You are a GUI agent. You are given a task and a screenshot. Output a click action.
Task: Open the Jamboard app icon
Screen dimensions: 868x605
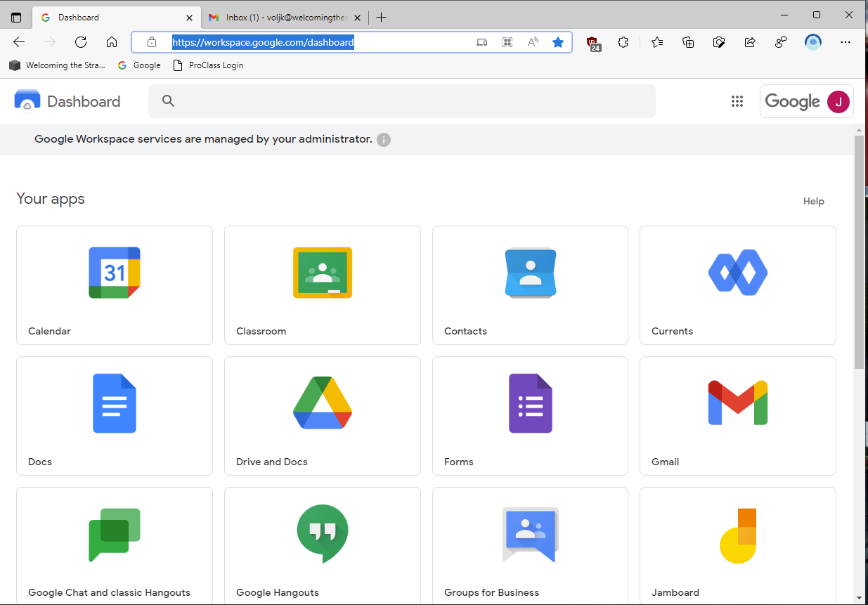pyautogui.click(x=738, y=535)
